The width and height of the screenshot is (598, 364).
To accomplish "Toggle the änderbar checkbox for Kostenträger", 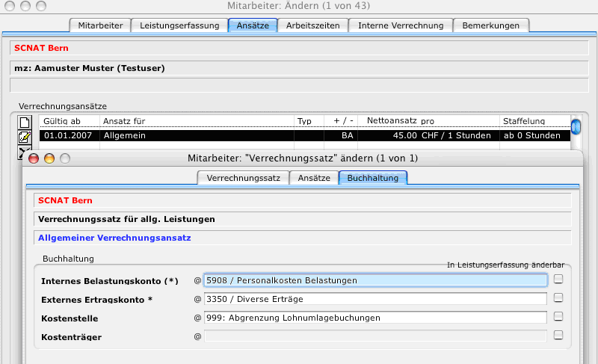I will pyautogui.click(x=558, y=336).
